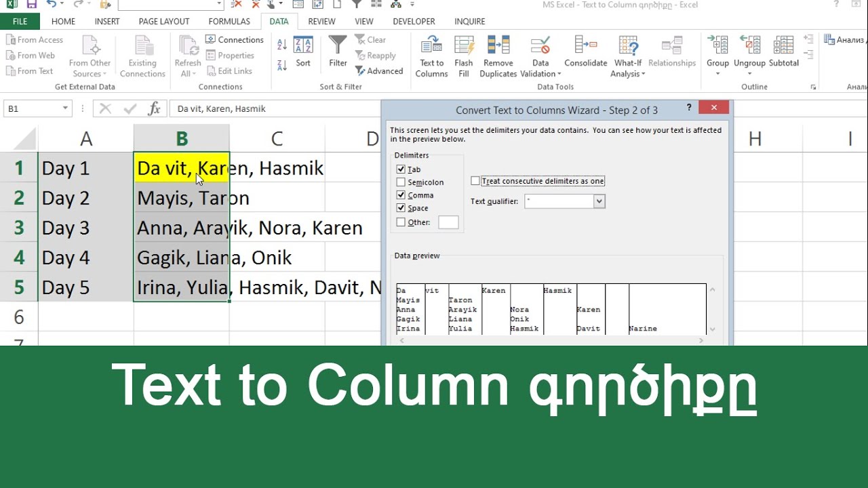Uncheck the Tab delimiter checkbox
The width and height of the screenshot is (868, 488).
pyautogui.click(x=401, y=169)
